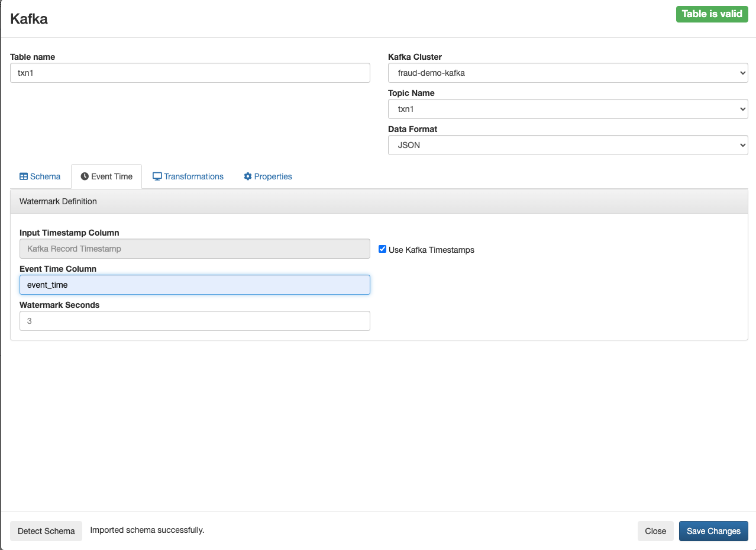Click Save Changes button

(x=713, y=531)
